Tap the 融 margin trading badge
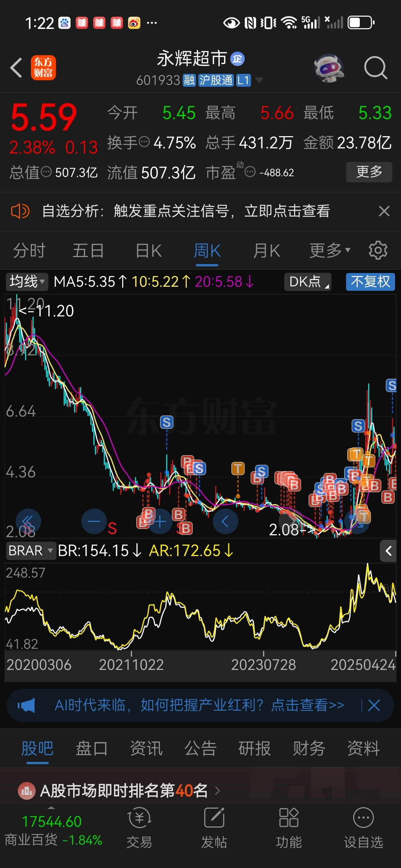 coord(189,80)
